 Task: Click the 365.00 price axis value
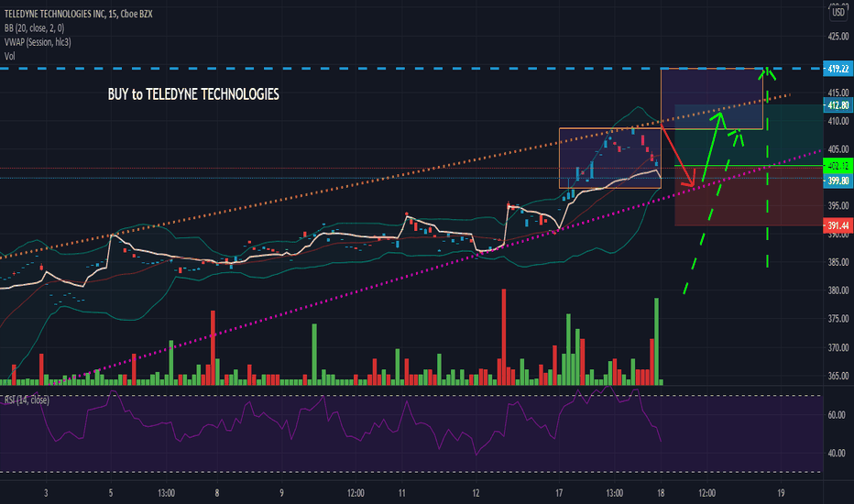pyautogui.click(x=838, y=376)
